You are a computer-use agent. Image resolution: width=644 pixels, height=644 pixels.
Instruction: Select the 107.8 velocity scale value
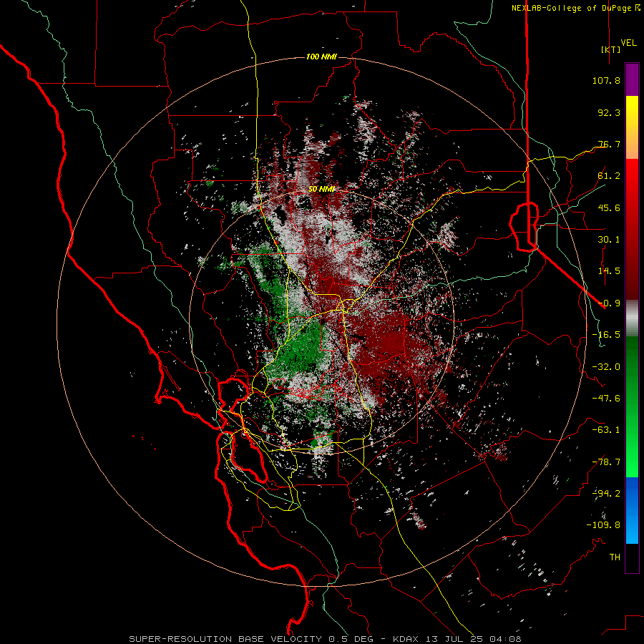[x=606, y=80]
